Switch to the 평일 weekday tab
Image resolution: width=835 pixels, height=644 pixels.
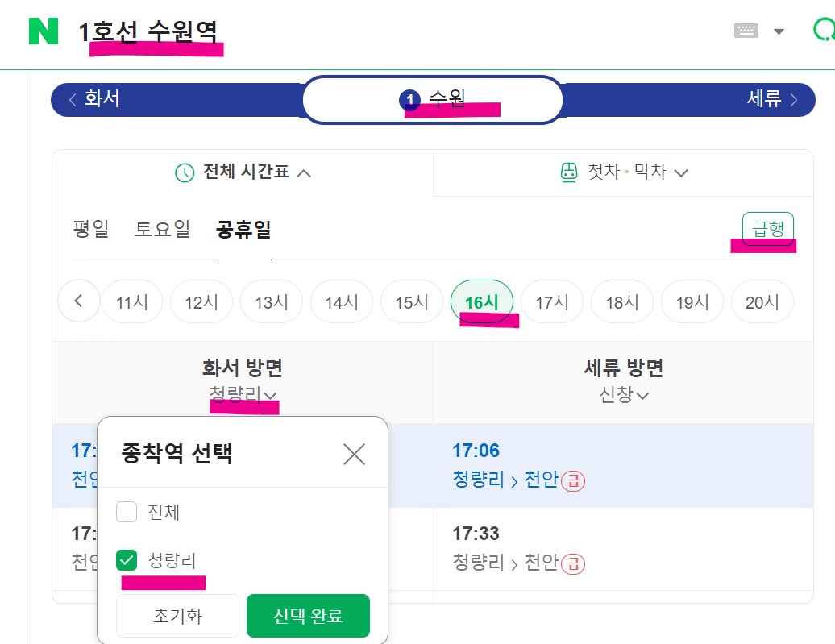click(x=92, y=229)
